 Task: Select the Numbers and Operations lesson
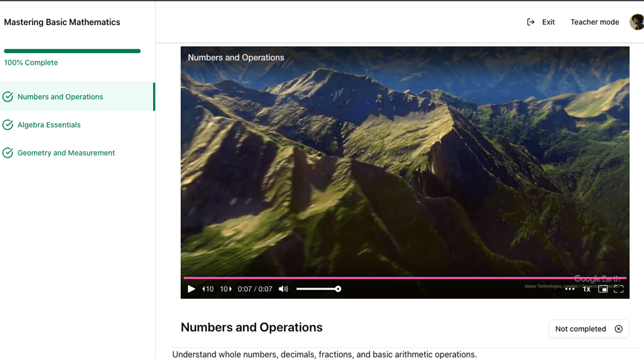tap(60, 97)
